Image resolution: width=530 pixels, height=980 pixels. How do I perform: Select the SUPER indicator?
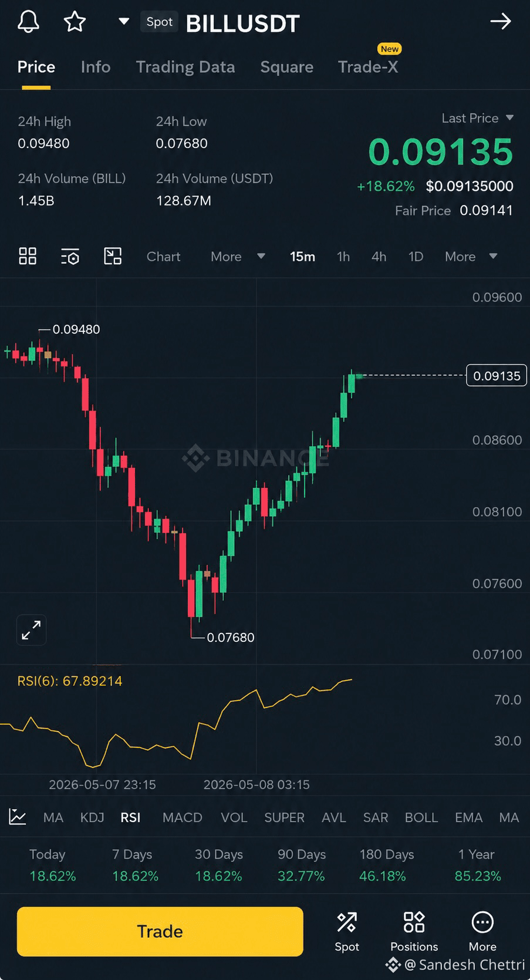pos(284,817)
